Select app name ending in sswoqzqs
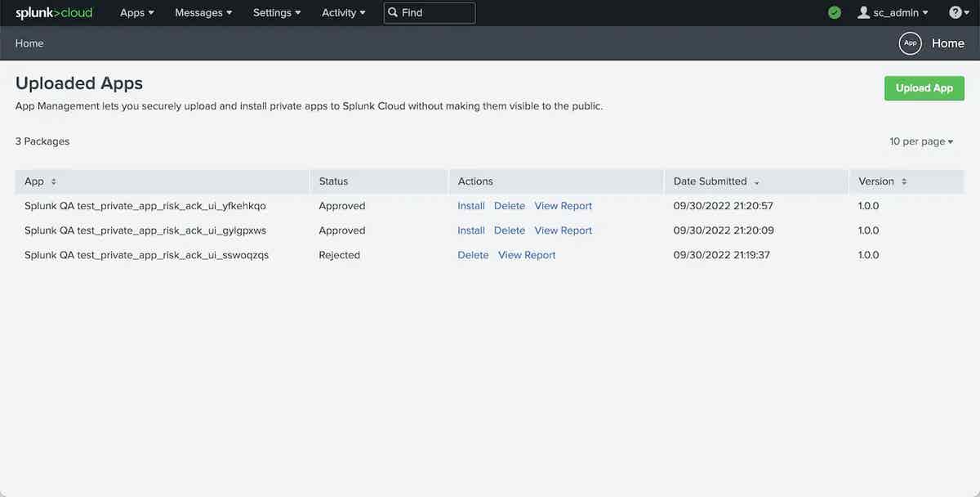The height and width of the screenshot is (497, 980). pyautogui.click(x=147, y=255)
